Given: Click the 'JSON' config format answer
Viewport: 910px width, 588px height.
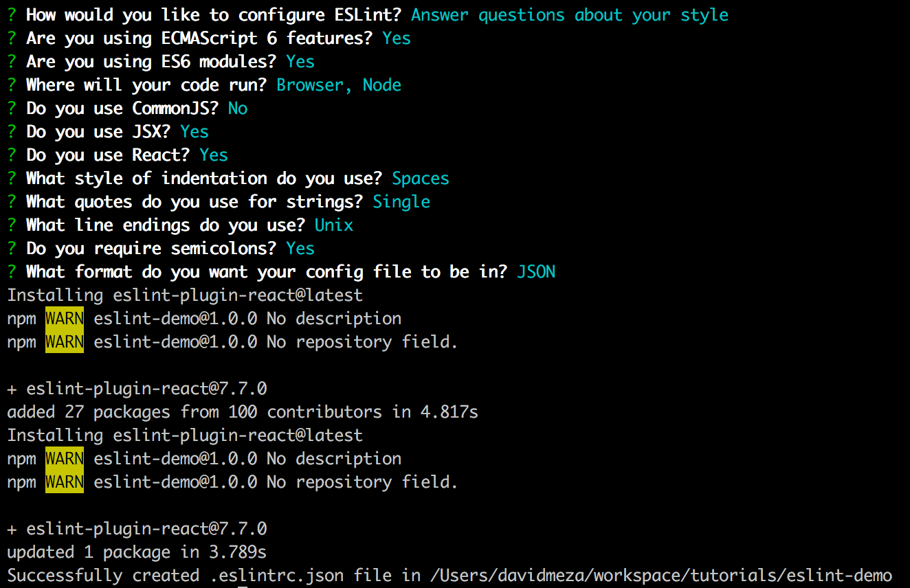Looking at the screenshot, I should 536,272.
